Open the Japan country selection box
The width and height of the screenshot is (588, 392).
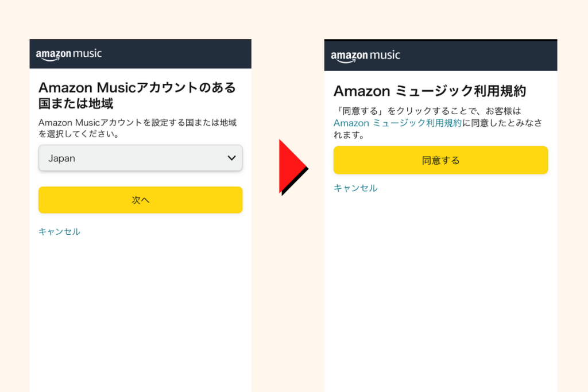141,158
